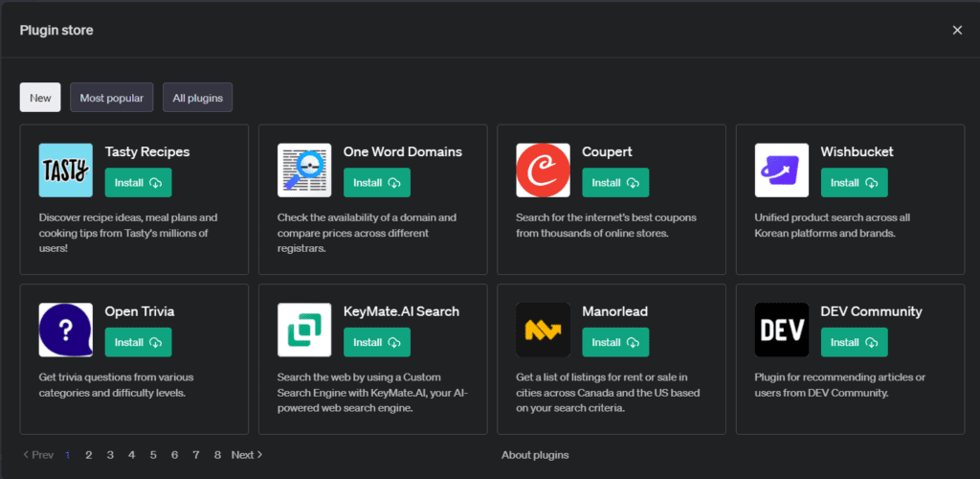The width and height of the screenshot is (980, 479).
Task: Advance with the Next page link
Action: tap(247, 455)
